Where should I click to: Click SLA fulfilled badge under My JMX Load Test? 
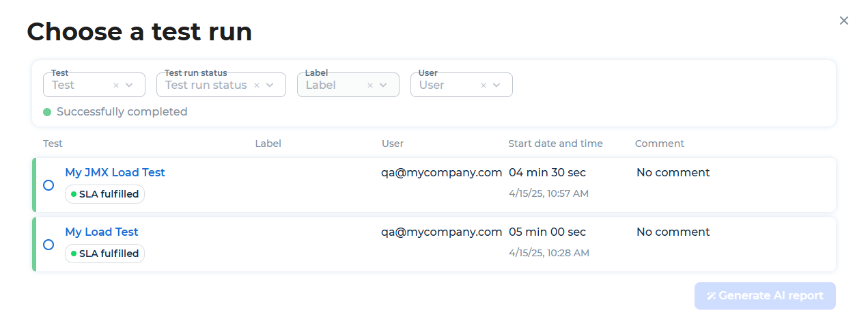(105, 194)
